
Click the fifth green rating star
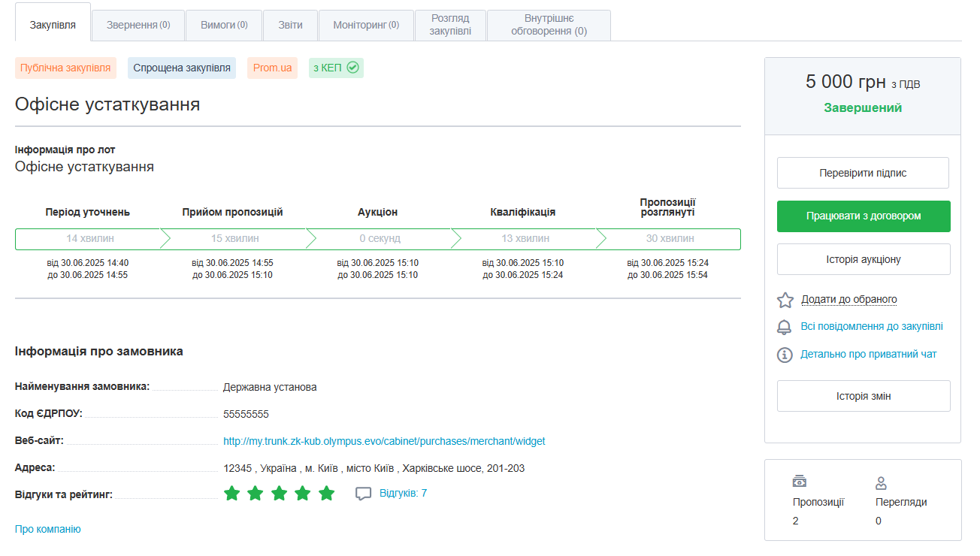[326, 494]
